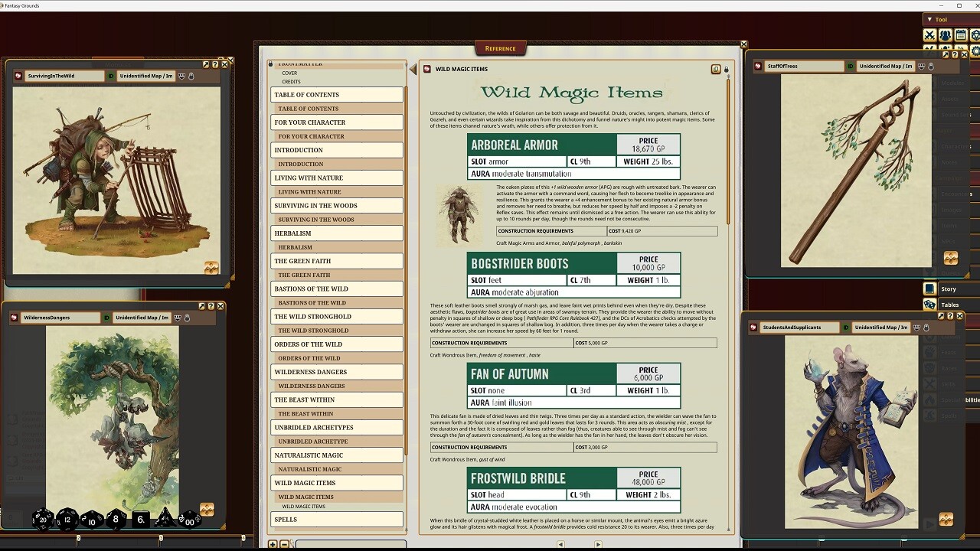980x551 pixels.
Task: Toggle ID status for WildernessDangers image
Action: click(106, 318)
